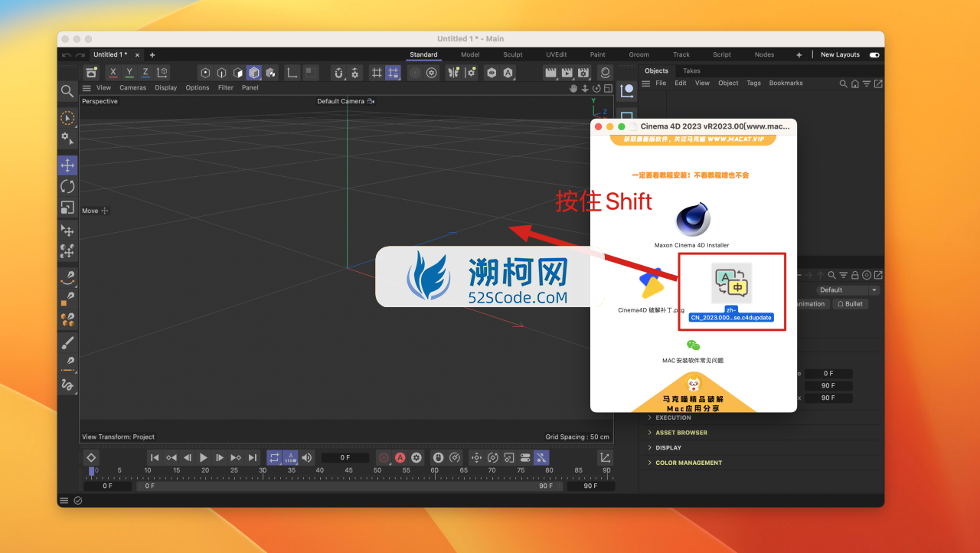Enable Axis mode icon
980x553 pixels.
pos(292,73)
